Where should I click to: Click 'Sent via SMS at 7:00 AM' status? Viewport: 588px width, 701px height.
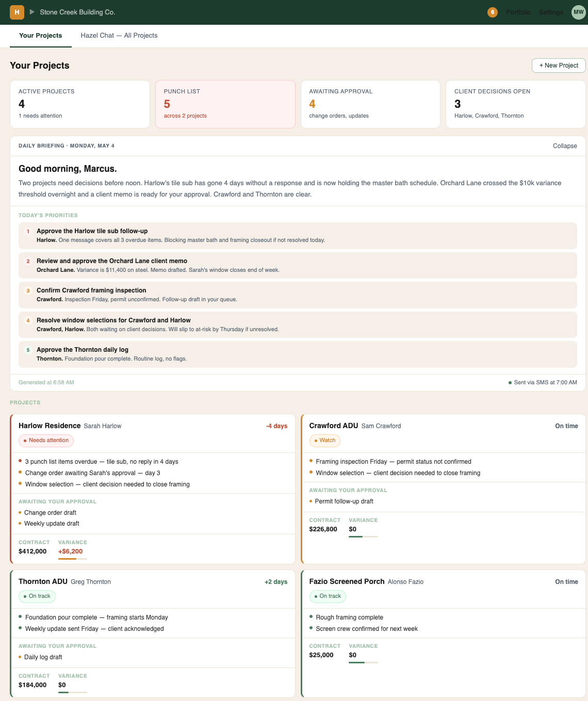click(x=543, y=383)
